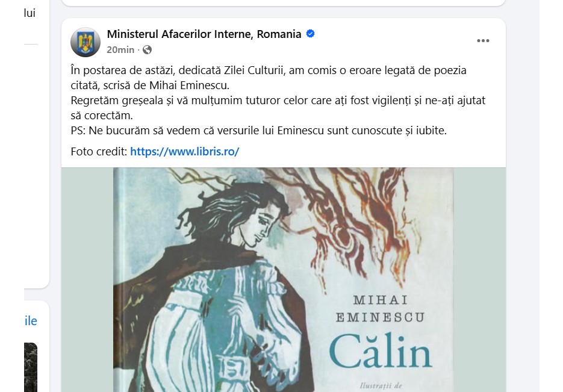Screen dimensions: 563x392
Task: Click the partial blue 'ile' link
Action: [x=31, y=321]
